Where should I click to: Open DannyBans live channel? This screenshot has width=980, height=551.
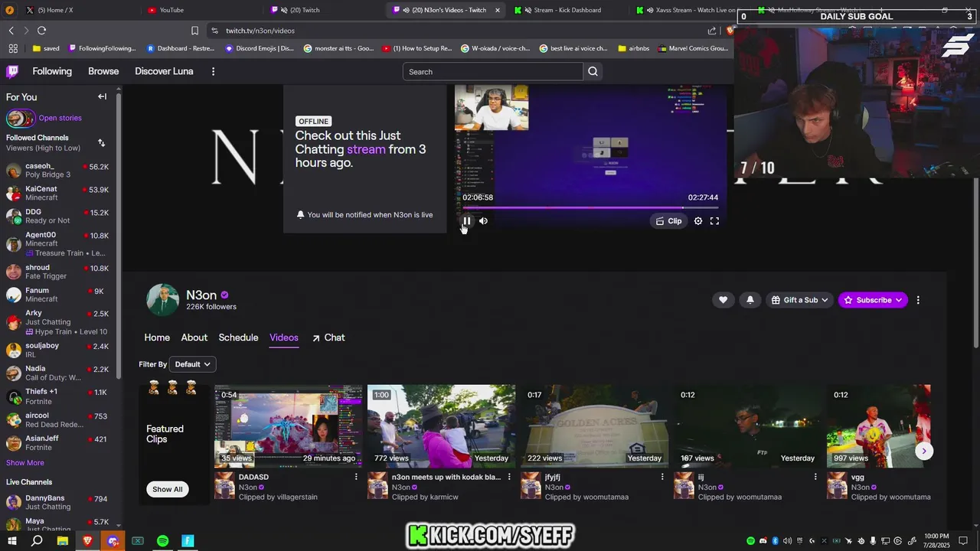(57, 502)
